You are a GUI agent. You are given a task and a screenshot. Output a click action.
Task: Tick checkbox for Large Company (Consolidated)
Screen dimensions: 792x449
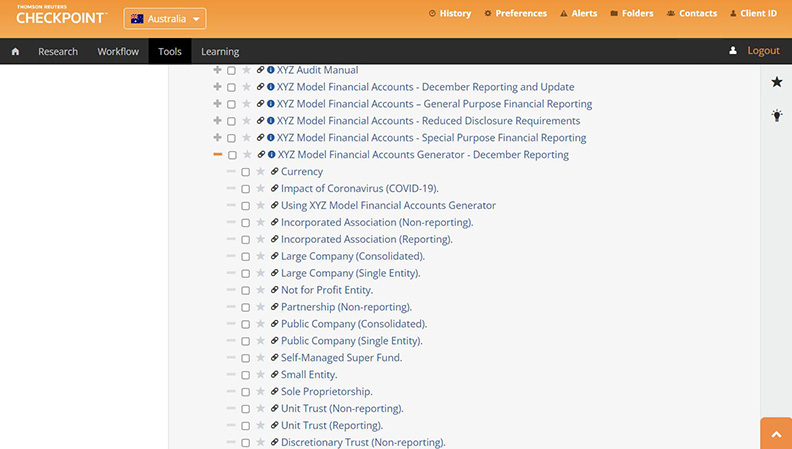coord(246,256)
